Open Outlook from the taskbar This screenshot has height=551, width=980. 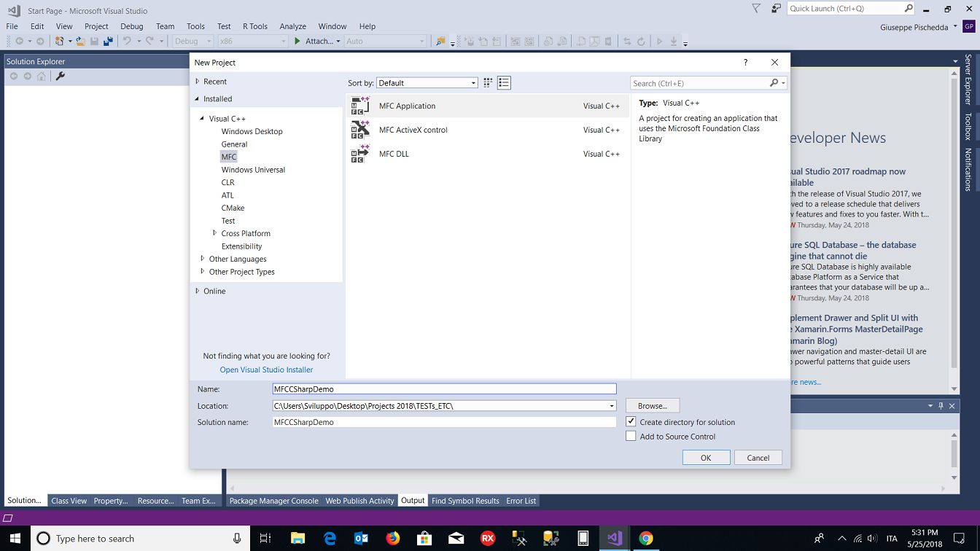pos(361,539)
